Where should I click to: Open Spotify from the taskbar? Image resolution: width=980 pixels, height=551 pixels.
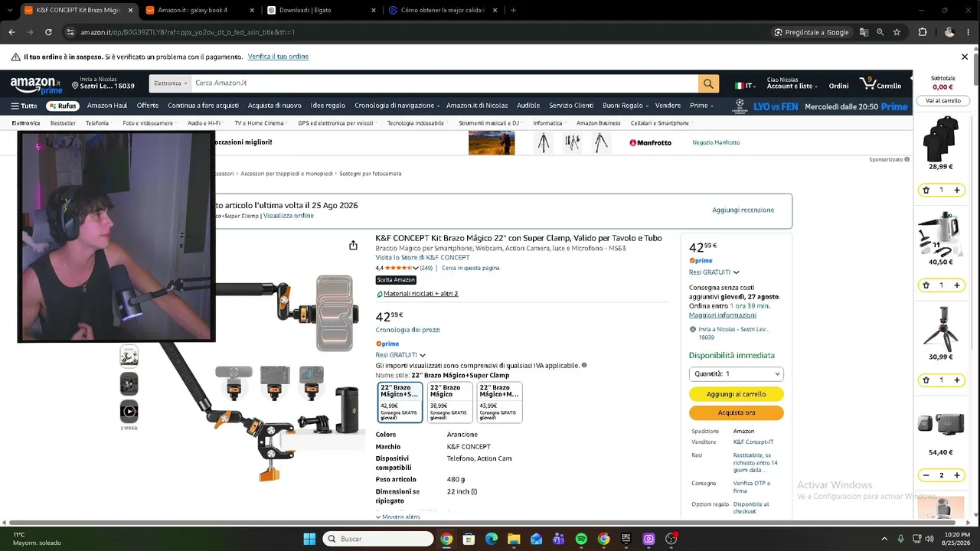pos(581,539)
